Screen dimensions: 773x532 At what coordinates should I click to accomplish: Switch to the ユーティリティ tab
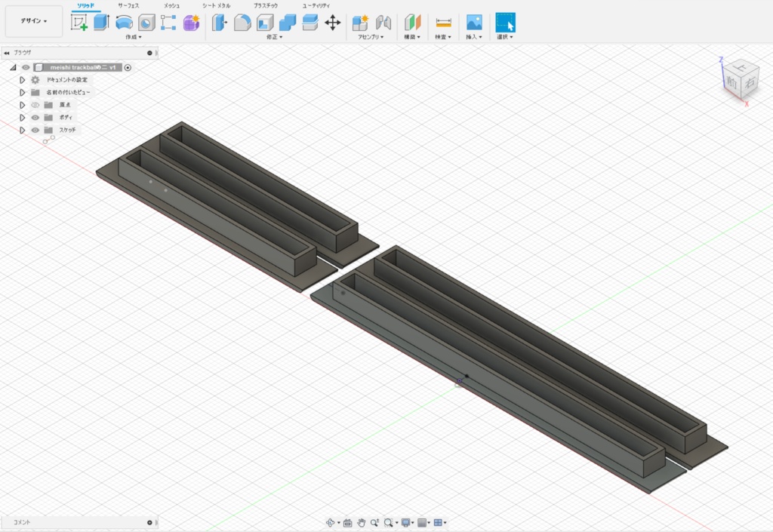point(316,5)
